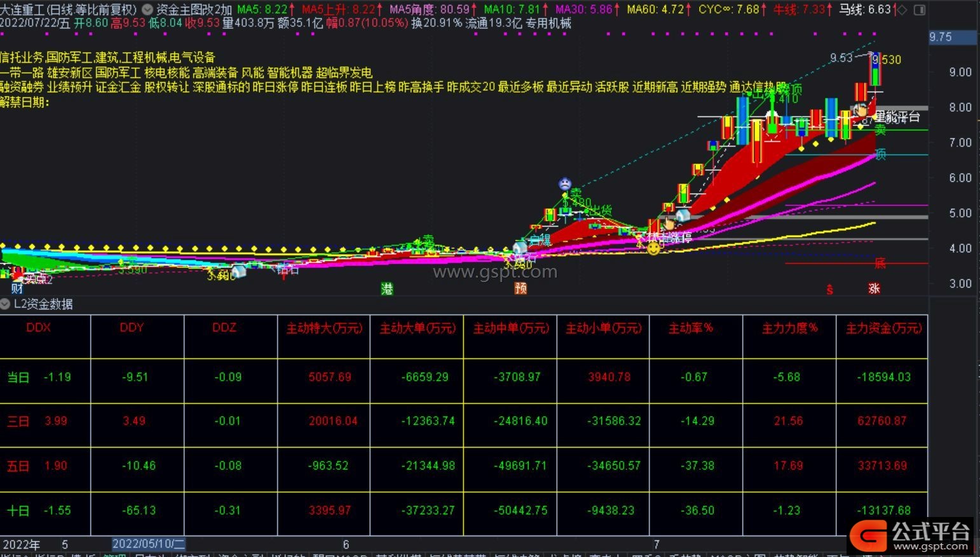Image resolution: width=980 pixels, height=557 pixels.
Task: Click the DDX column header
Action: point(38,328)
